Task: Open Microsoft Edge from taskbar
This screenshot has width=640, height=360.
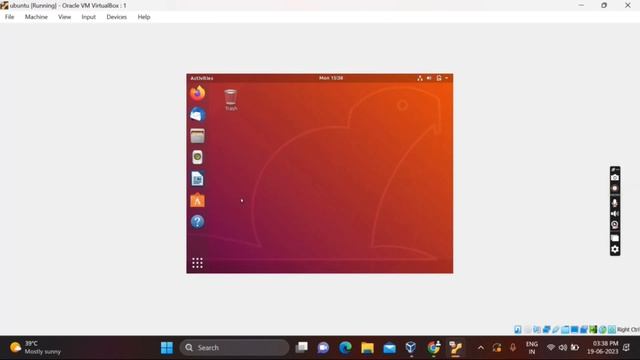Action: tap(345, 348)
